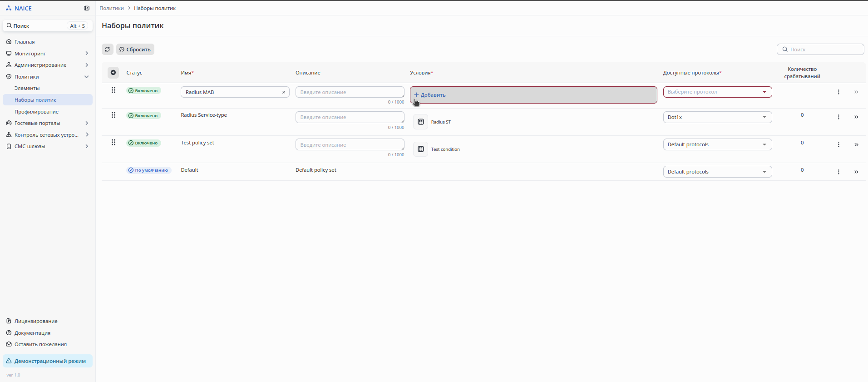Open Default protocols dropdown for Default row

[x=717, y=172]
